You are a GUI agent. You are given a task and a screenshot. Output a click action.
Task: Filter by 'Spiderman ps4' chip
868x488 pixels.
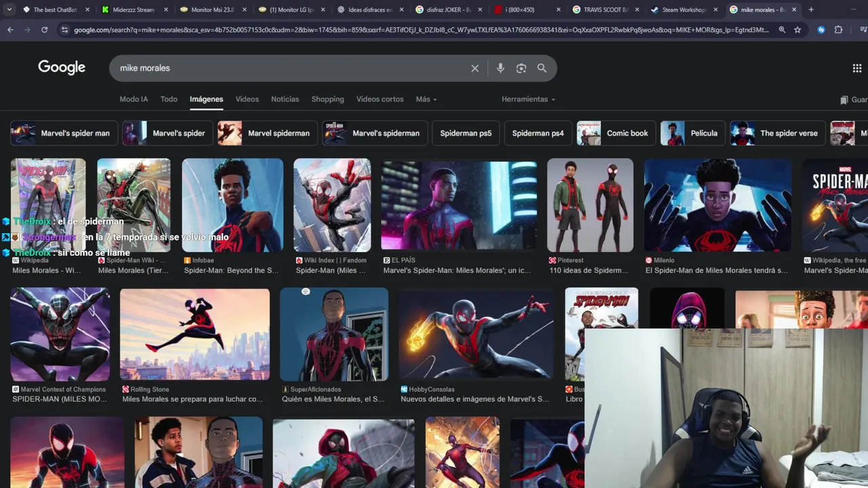[538, 133]
